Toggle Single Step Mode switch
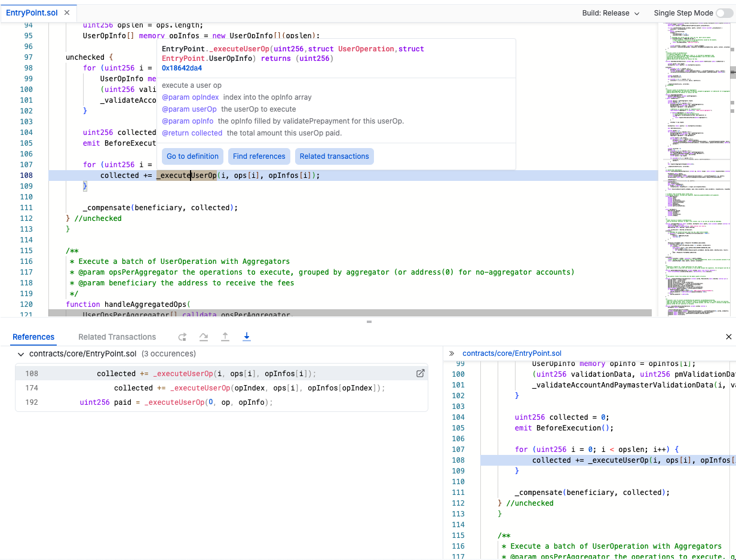Screen dimensions: 736x560 [724, 13]
